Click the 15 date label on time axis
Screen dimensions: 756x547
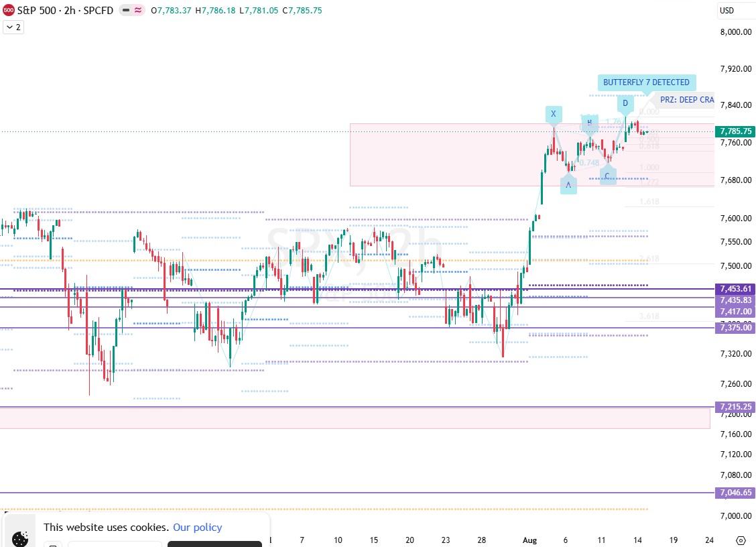[x=374, y=540]
